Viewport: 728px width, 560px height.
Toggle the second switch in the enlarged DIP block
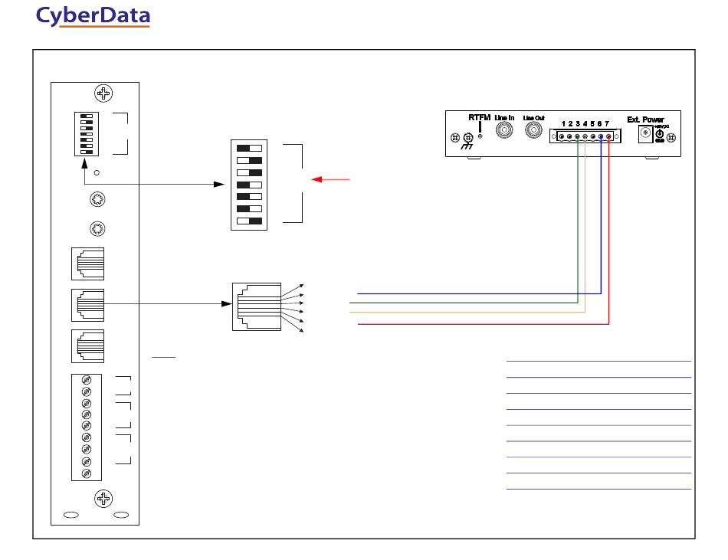coord(249,161)
